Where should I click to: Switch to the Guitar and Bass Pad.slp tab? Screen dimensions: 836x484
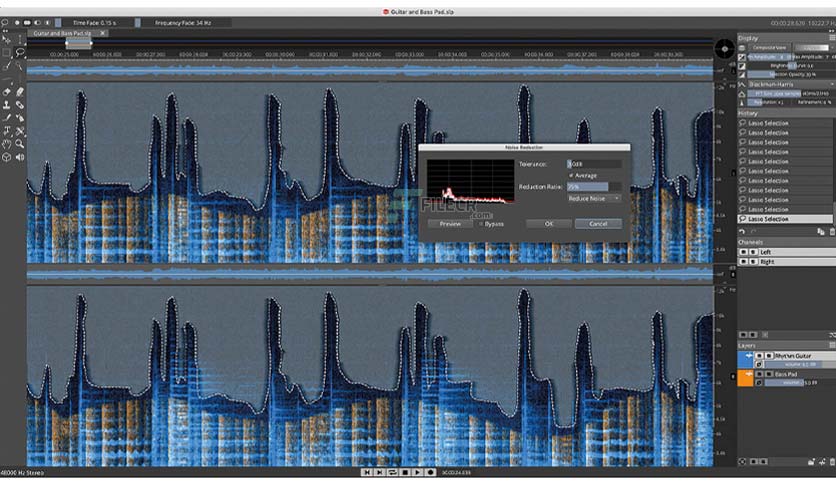[x=62, y=33]
